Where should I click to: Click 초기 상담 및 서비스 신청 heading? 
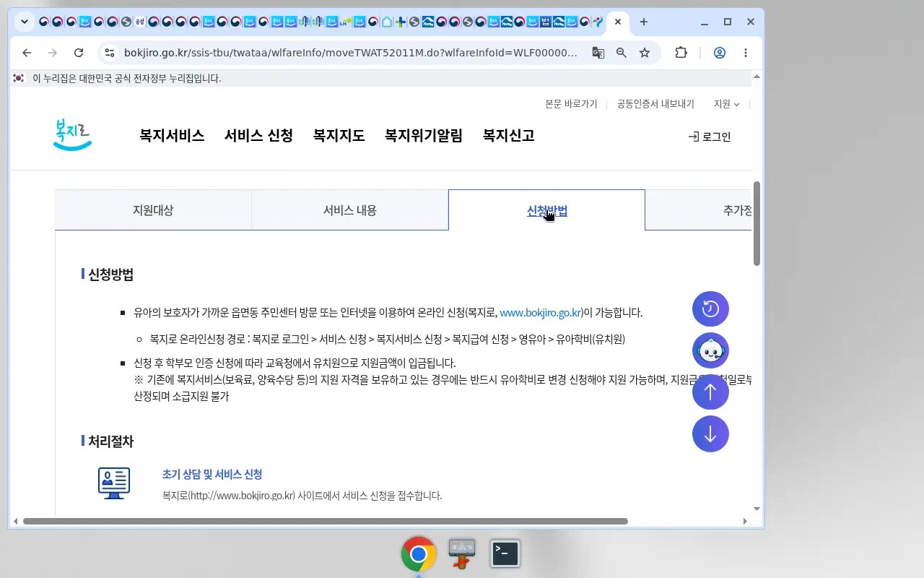212,475
